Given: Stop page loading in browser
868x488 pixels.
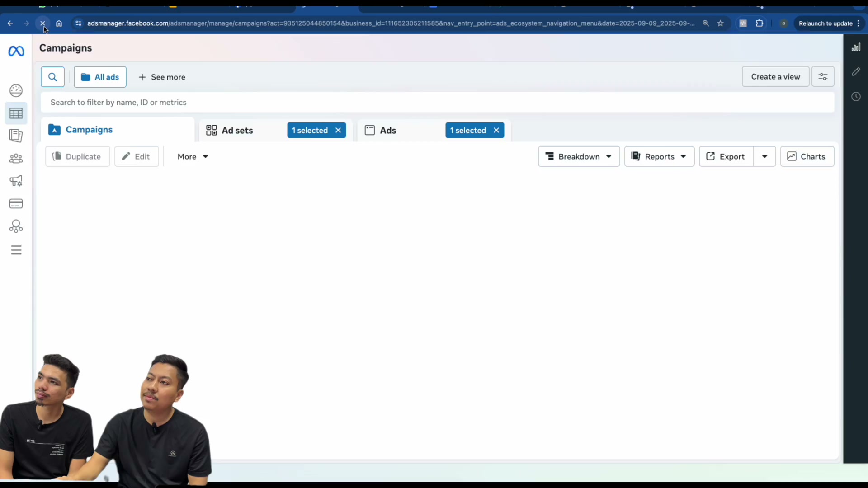Looking at the screenshot, I should point(42,23).
